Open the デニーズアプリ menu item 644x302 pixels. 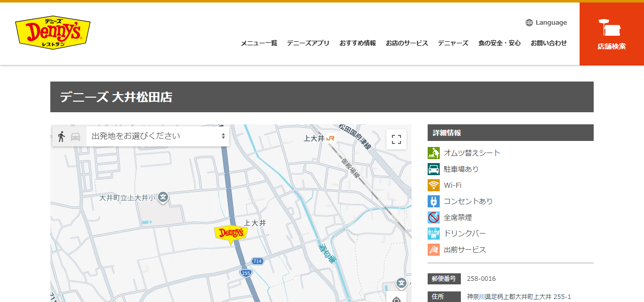click(308, 43)
